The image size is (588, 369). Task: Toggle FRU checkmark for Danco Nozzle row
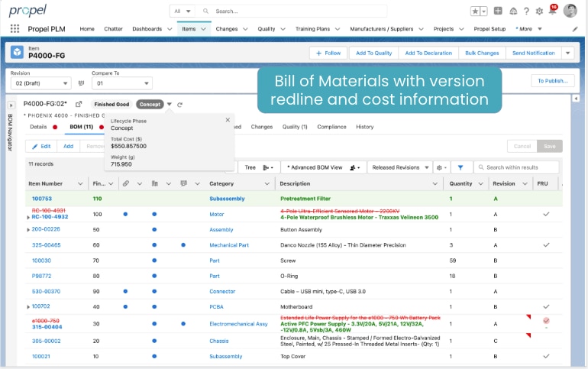pos(546,245)
